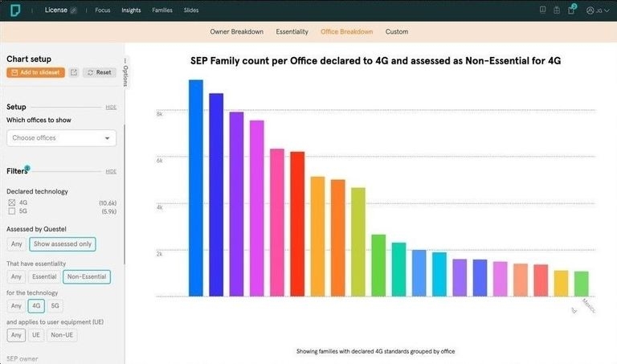Open the clipboard icon with notification badge
The width and height of the screenshot is (617, 364).
[x=571, y=10]
